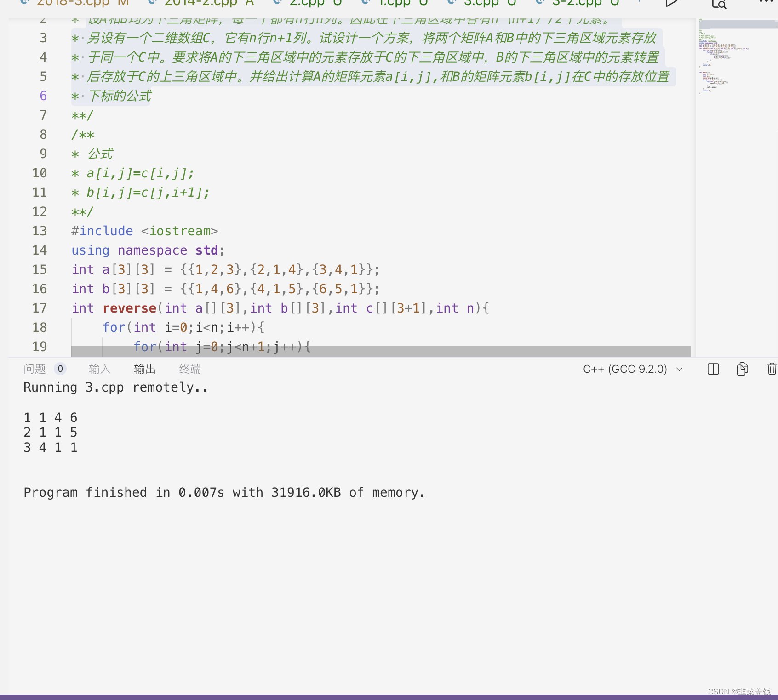Click the comment line starting '于同一个C中'

366,57
